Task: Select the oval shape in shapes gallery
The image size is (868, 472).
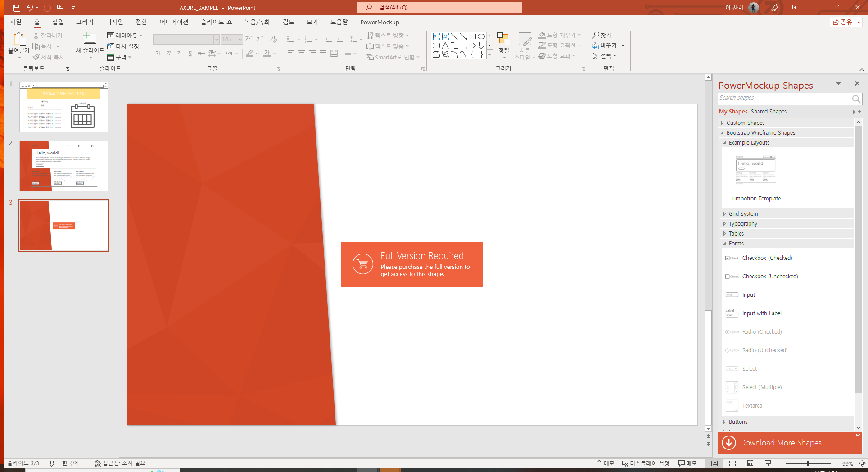Action: click(481, 36)
